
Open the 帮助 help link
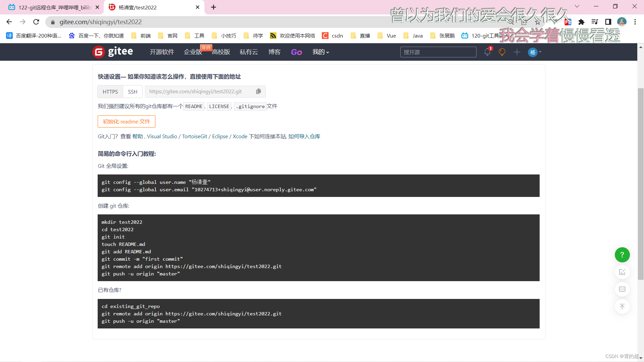click(138, 136)
